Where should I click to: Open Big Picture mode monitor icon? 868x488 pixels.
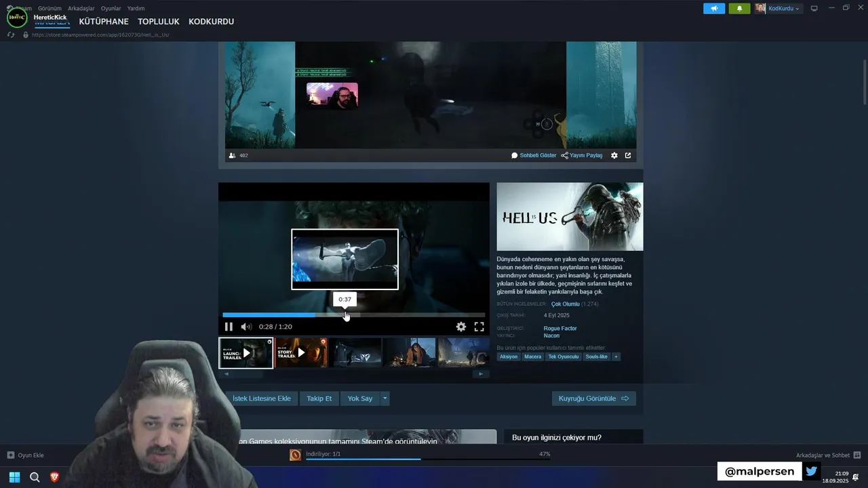814,8
